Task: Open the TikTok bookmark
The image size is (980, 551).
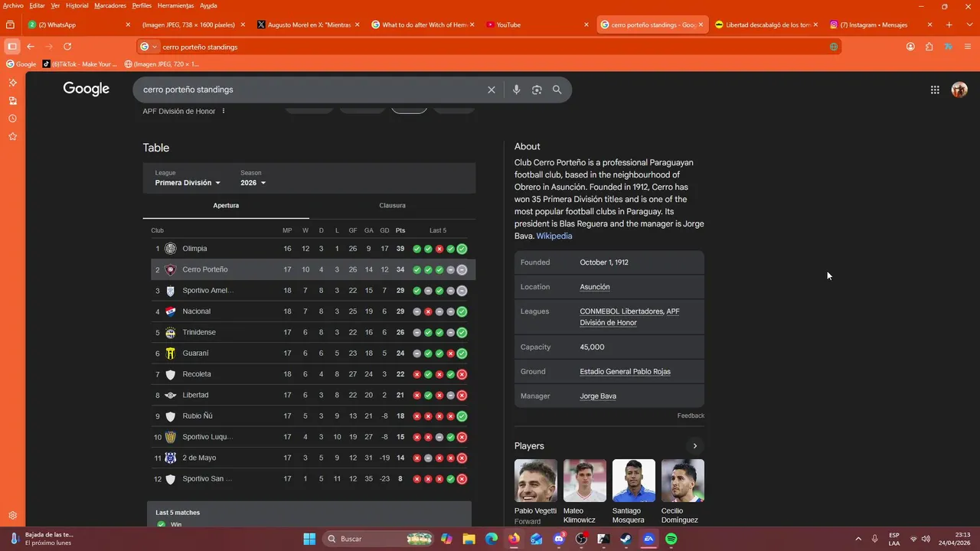Action: pyautogui.click(x=80, y=64)
